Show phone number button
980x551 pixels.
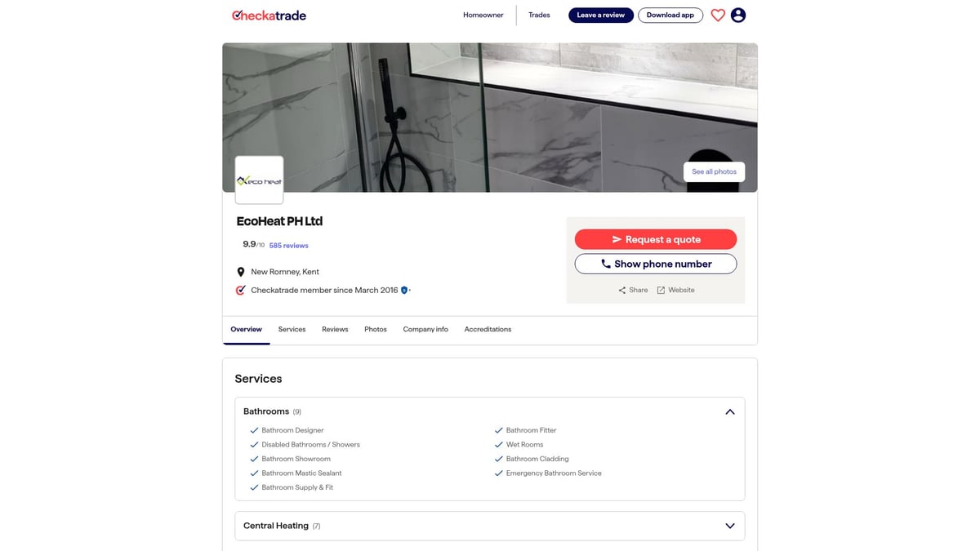656,264
